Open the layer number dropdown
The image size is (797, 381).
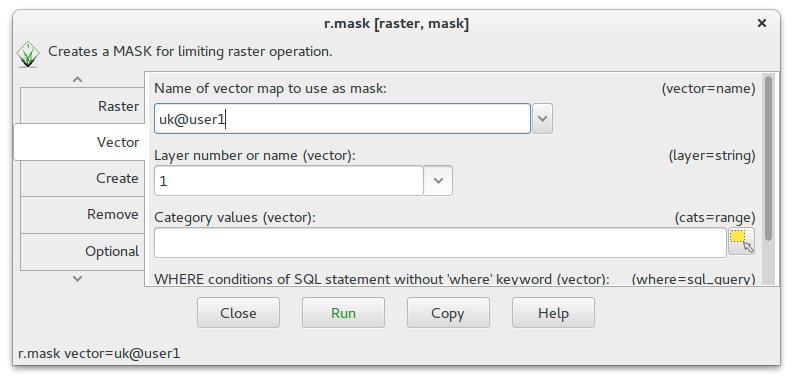(438, 181)
